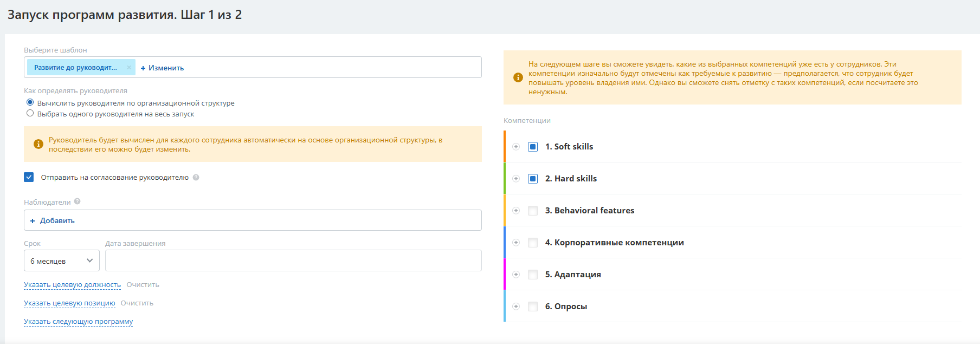Viewport: 980px width, 352px height.
Task: Check the Опросы checkbox
Action: click(533, 307)
